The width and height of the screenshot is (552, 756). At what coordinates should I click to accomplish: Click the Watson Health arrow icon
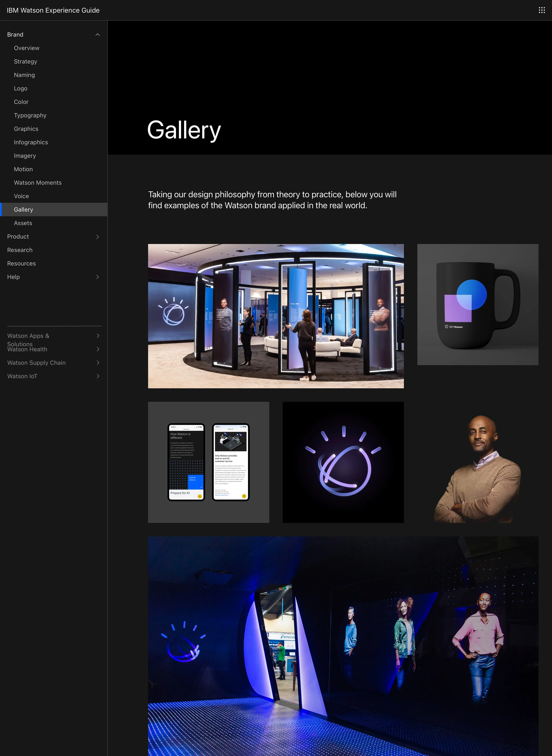98,350
